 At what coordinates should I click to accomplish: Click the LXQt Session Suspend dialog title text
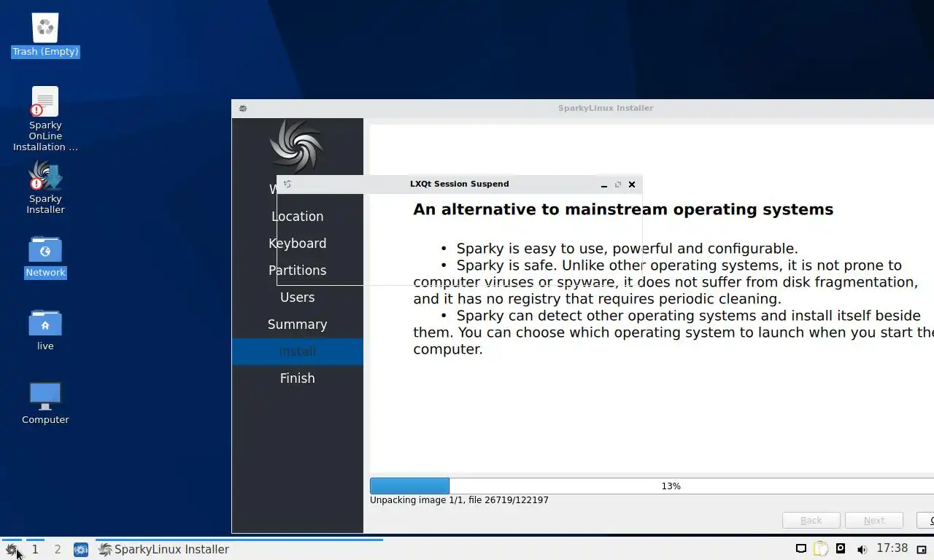[460, 184]
